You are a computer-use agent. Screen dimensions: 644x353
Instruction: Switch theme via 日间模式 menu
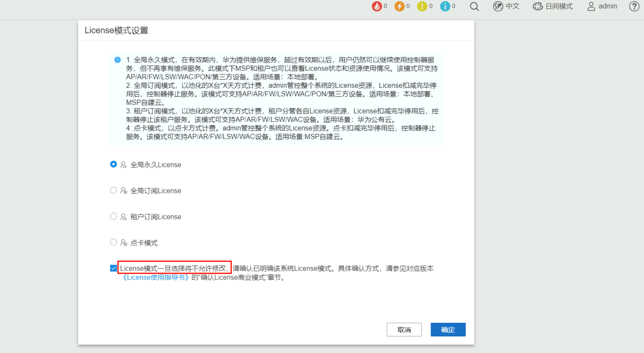click(559, 6)
